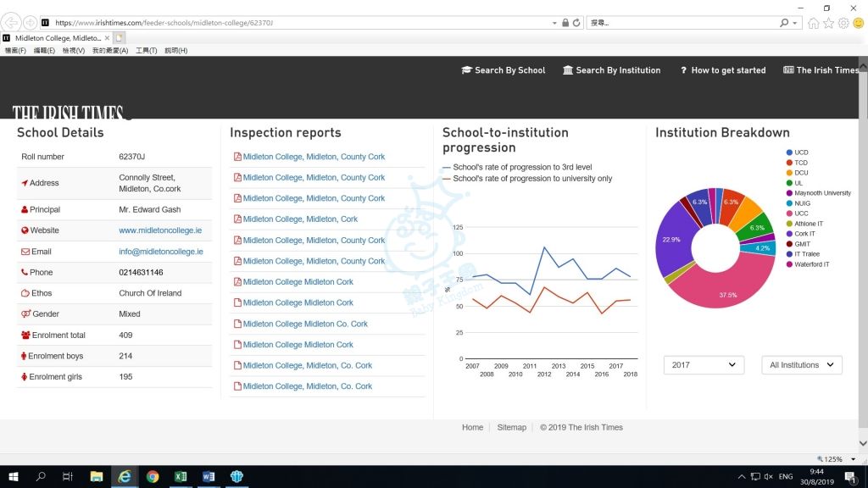Open first Midleton College inspection report

click(314, 157)
